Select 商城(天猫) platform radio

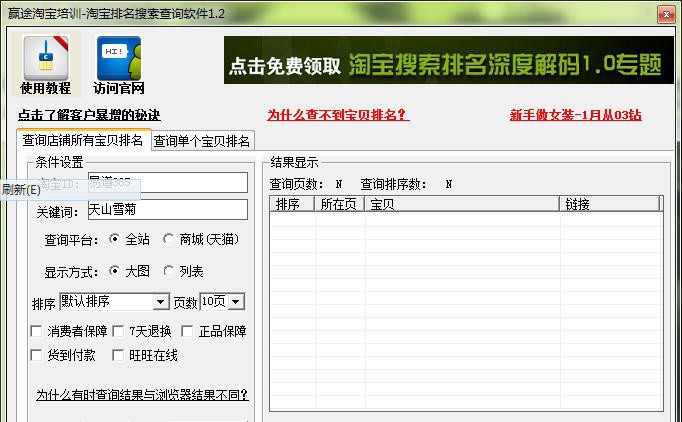point(168,239)
